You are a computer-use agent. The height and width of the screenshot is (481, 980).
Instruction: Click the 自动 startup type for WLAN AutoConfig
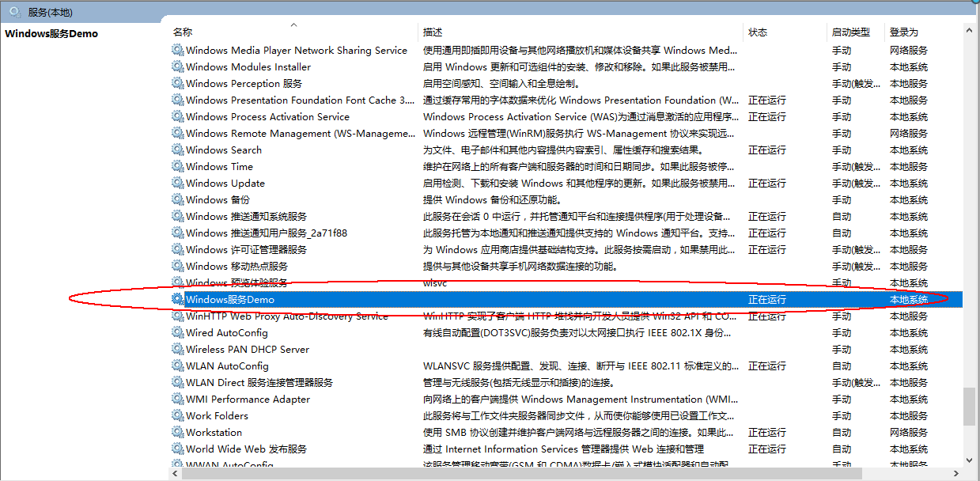click(842, 365)
